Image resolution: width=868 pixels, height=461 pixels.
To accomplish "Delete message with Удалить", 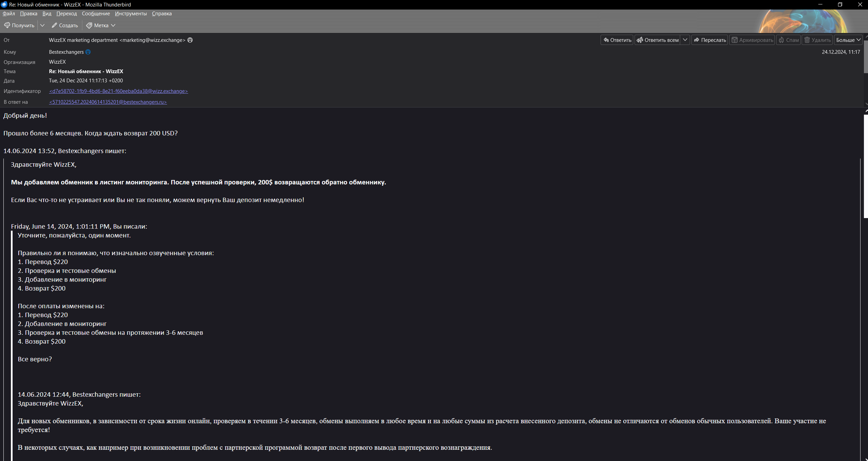I will (x=817, y=40).
